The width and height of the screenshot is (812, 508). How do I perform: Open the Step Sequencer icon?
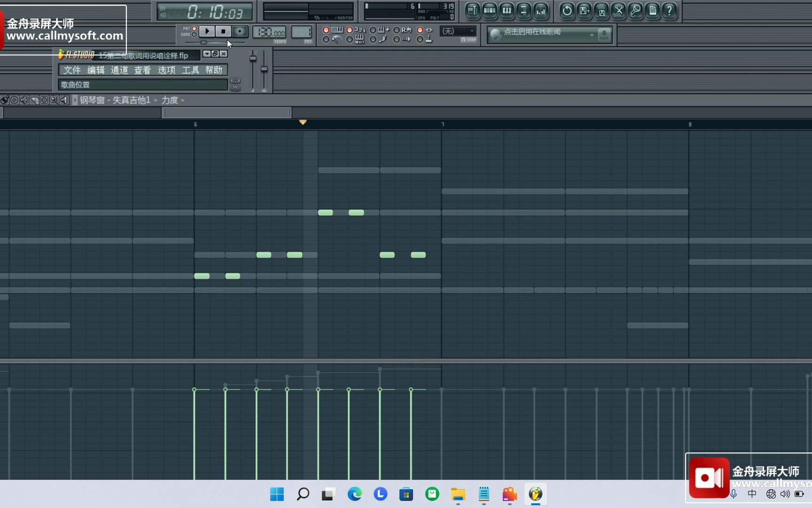(x=490, y=11)
